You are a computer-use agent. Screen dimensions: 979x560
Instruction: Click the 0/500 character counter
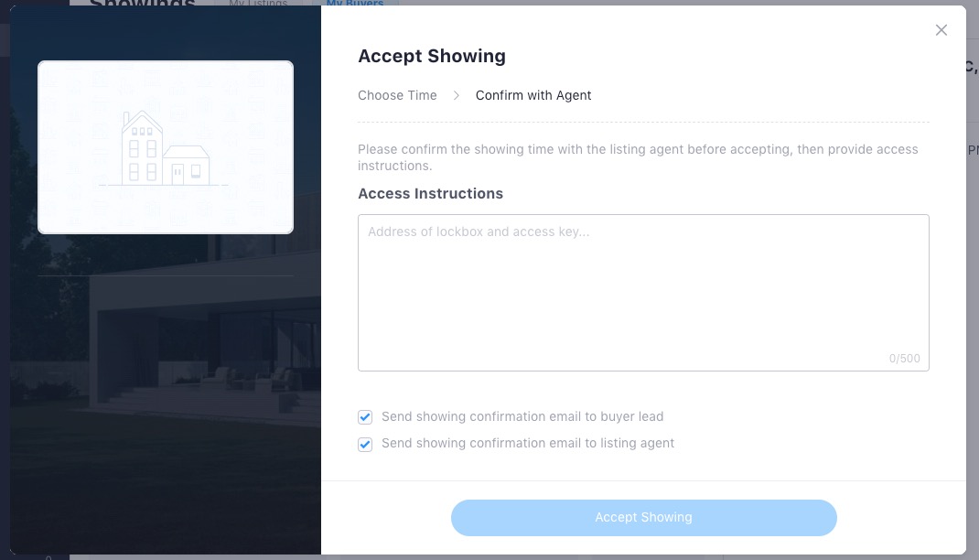click(x=904, y=359)
